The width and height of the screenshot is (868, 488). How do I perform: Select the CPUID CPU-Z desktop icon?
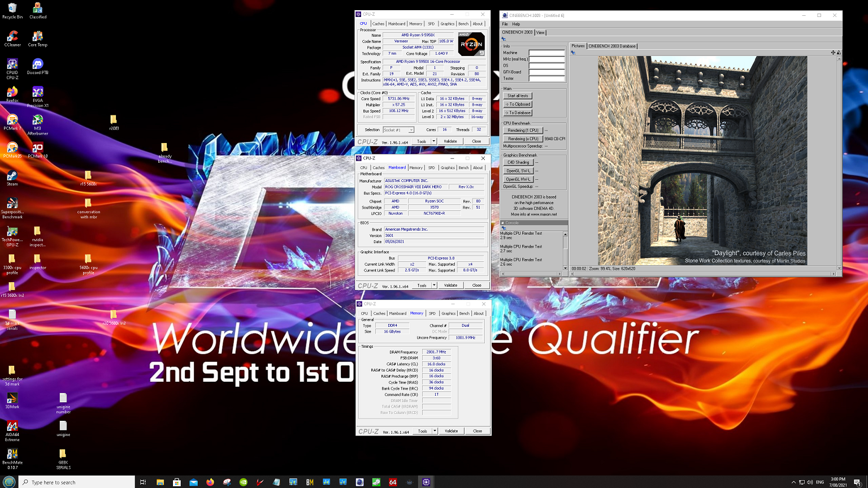(12, 69)
